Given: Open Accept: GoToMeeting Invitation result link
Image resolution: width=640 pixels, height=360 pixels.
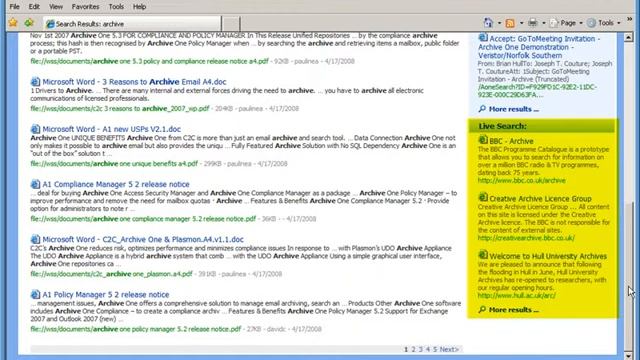Looking at the screenshot, I should (540, 47).
